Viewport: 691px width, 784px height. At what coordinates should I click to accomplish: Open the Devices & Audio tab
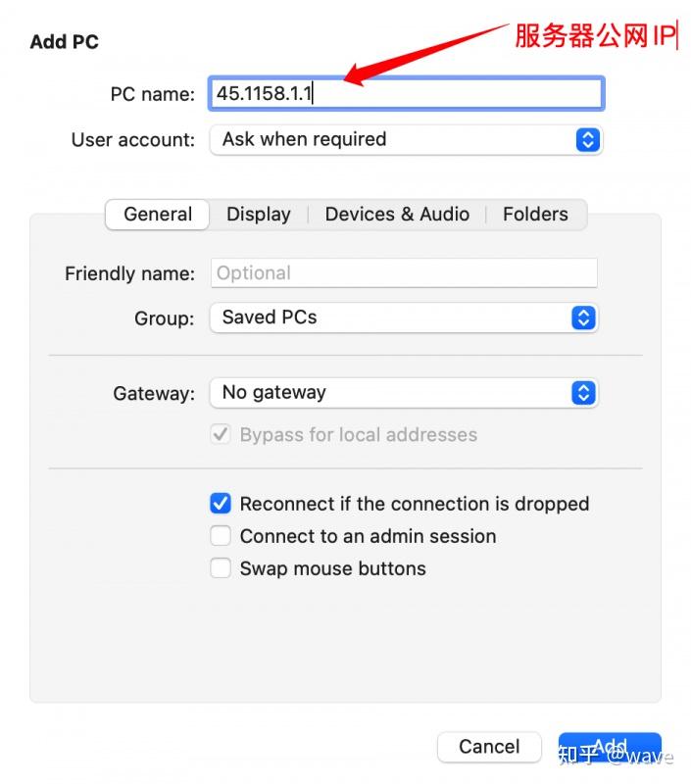pos(397,215)
